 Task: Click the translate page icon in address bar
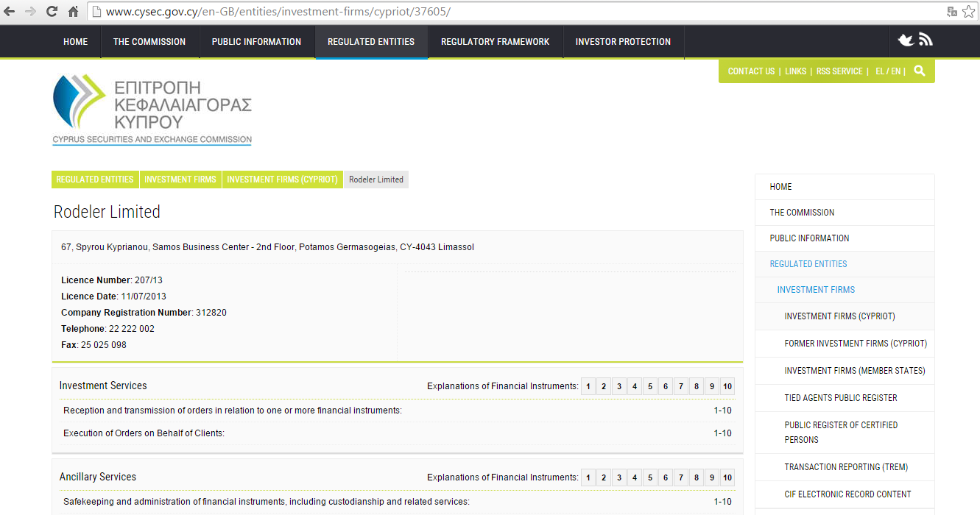click(x=952, y=11)
